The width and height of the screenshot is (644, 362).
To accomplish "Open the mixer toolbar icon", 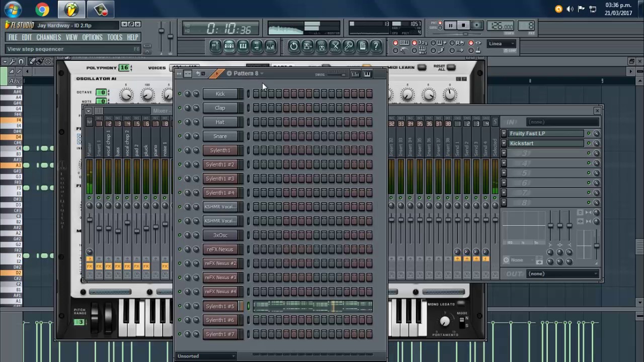I will coord(270,46).
